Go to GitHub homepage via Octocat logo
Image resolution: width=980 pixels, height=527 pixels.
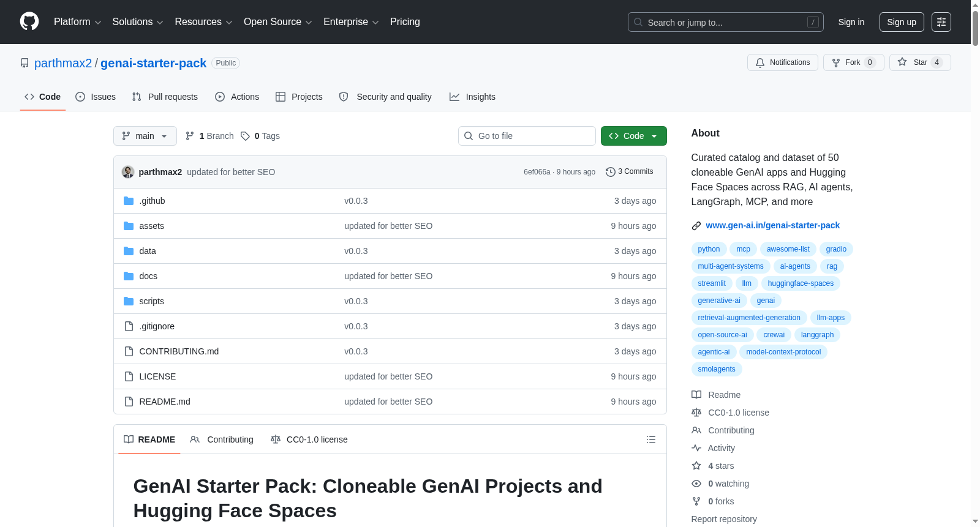(x=29, y=22)
